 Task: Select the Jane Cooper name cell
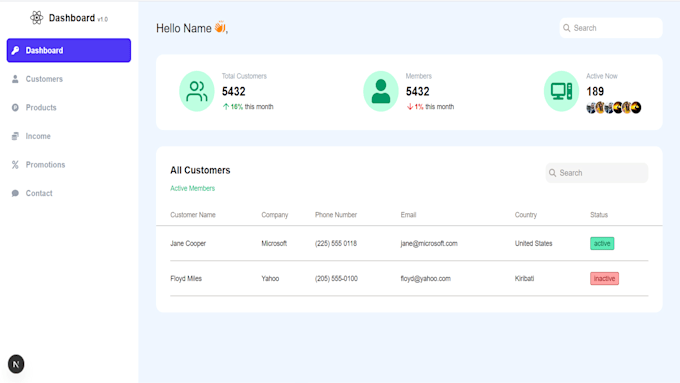click(x=188, y=243)
